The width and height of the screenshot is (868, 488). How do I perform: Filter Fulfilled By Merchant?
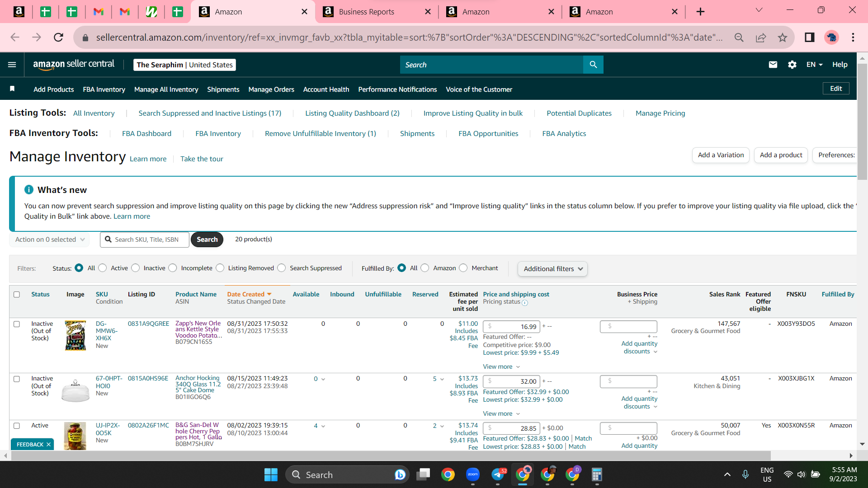coord(463,268)
